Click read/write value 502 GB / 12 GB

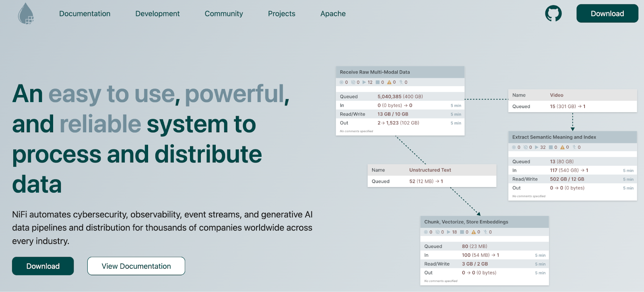tap(567, 179)
